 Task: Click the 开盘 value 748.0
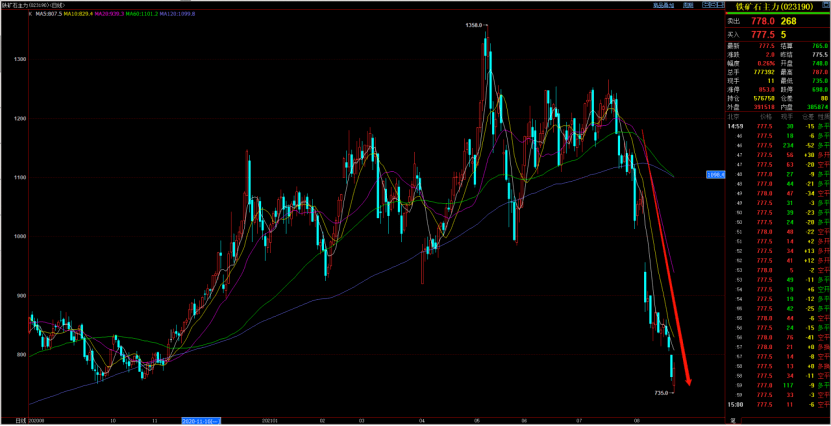tap(819, 62)
